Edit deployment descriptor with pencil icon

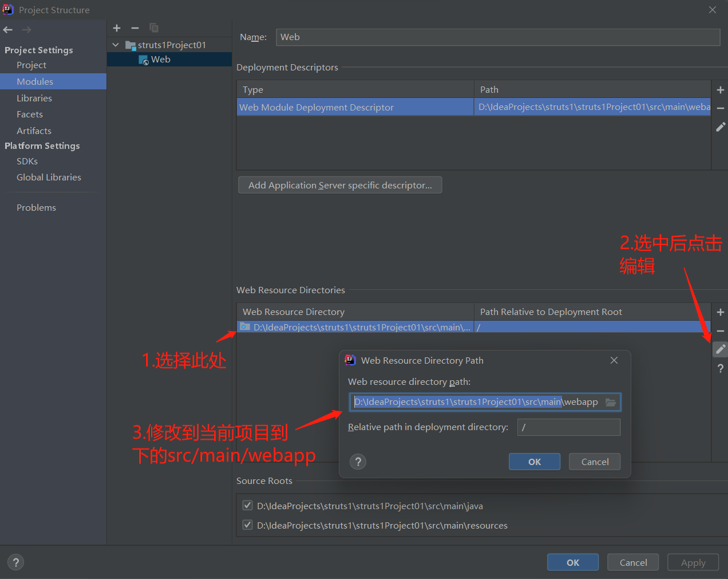tap(720, 127)
